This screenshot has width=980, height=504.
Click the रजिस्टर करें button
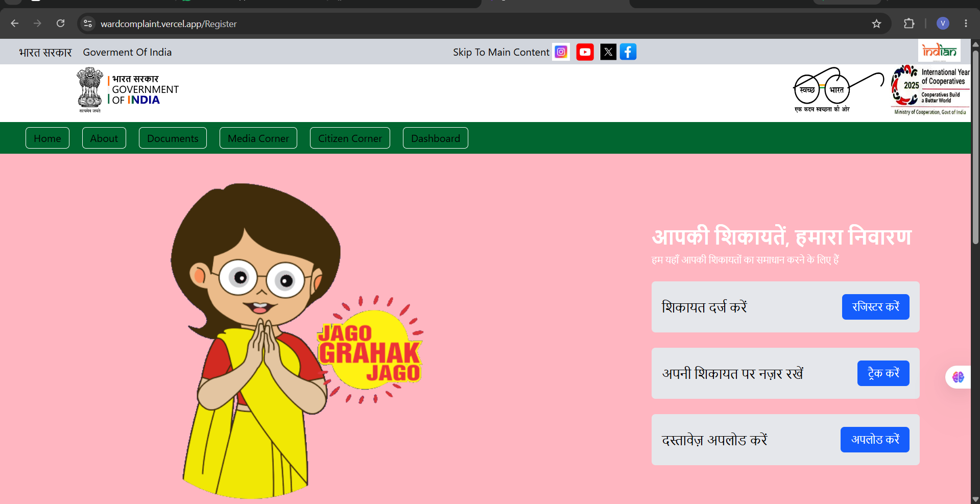click(x=875, y=307)
